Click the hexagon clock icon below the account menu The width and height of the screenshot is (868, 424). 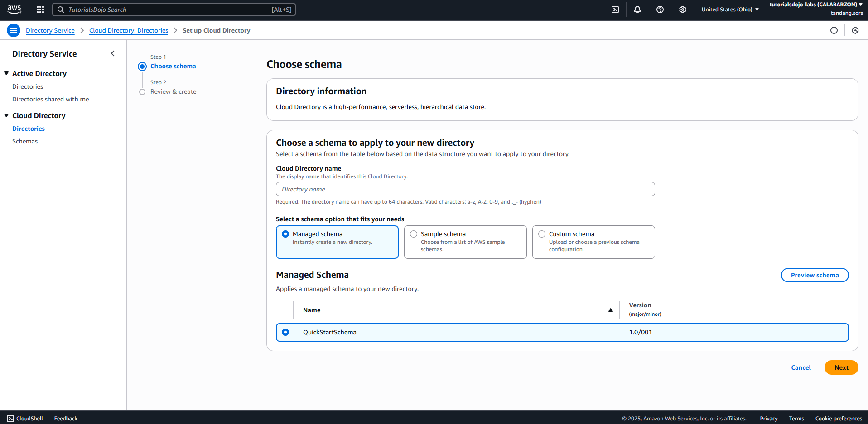tap(855, 30)
